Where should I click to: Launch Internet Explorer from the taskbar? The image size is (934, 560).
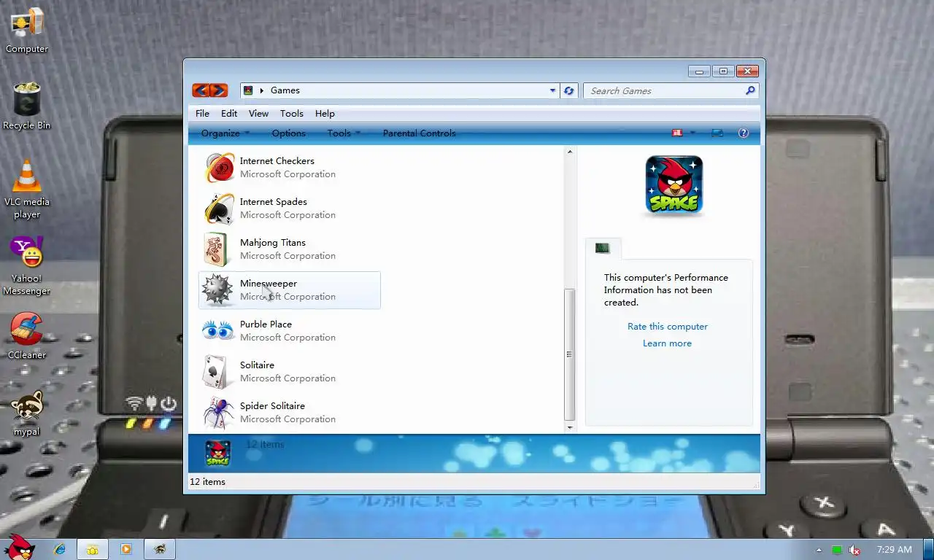point(60,549)
